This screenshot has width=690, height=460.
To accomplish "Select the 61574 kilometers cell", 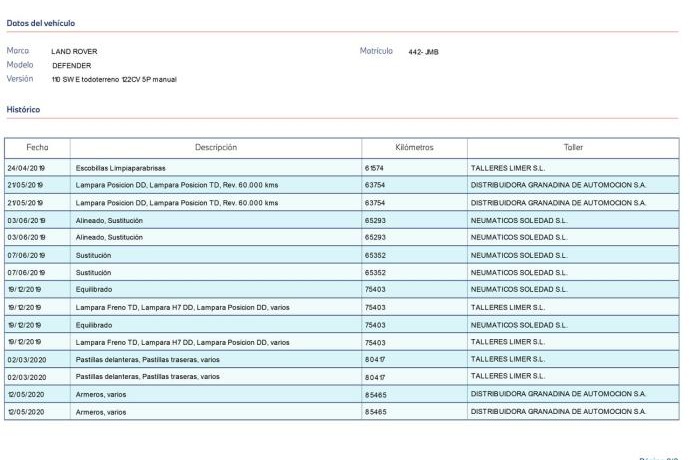I will click(x=375, y=168).
